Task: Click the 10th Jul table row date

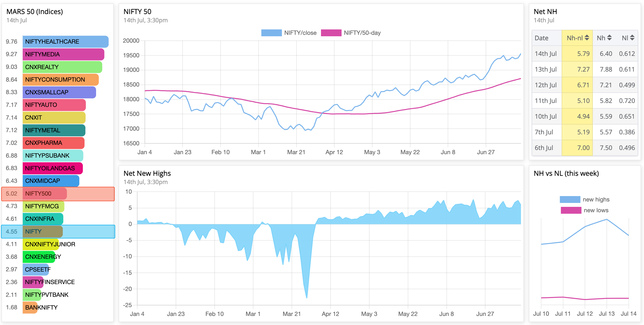Action: [x=545, y=116]
